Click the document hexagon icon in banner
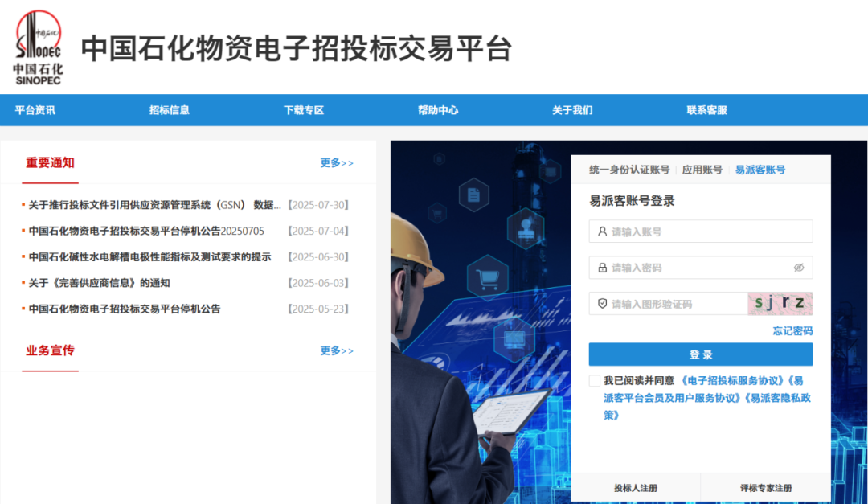The image size is (868, 504). 474,195
